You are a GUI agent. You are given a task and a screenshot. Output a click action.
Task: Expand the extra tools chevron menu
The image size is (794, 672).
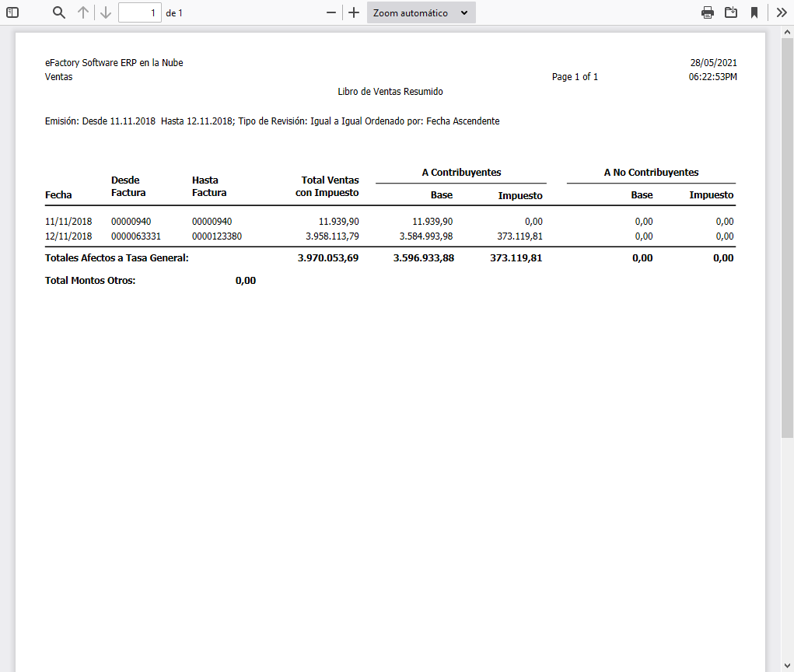tap(781, 12)
